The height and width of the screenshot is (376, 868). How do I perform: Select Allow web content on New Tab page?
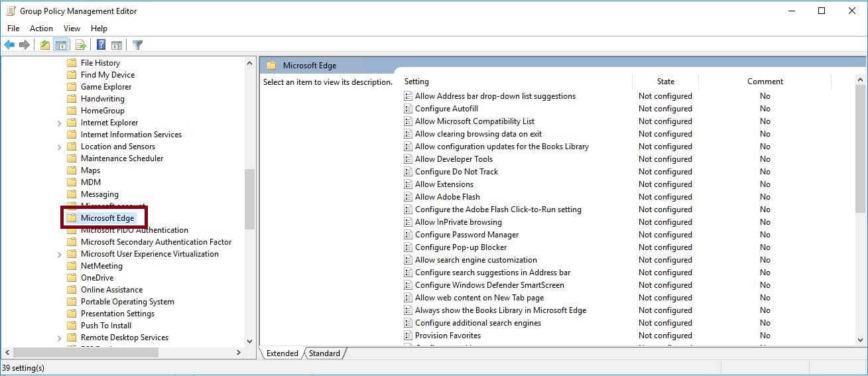(479, 298)
